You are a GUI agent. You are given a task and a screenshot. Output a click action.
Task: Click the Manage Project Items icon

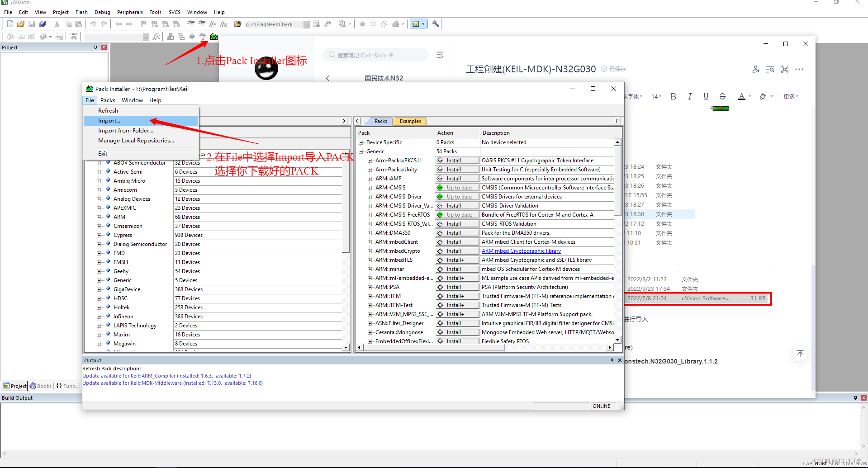pos(171,37)
